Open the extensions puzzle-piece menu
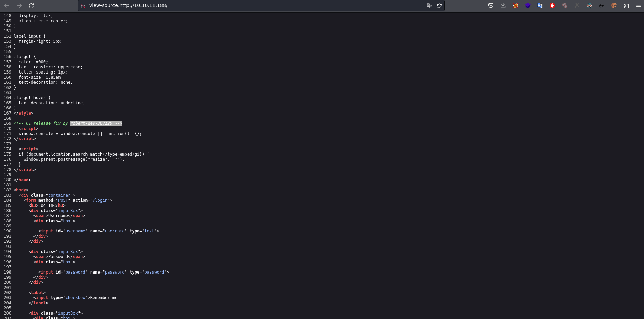This screenshot has height=319, width=644. (626, 5)
